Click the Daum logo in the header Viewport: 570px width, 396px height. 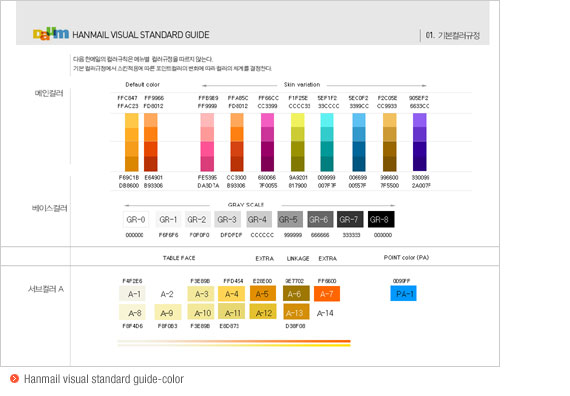click(51, 34)
